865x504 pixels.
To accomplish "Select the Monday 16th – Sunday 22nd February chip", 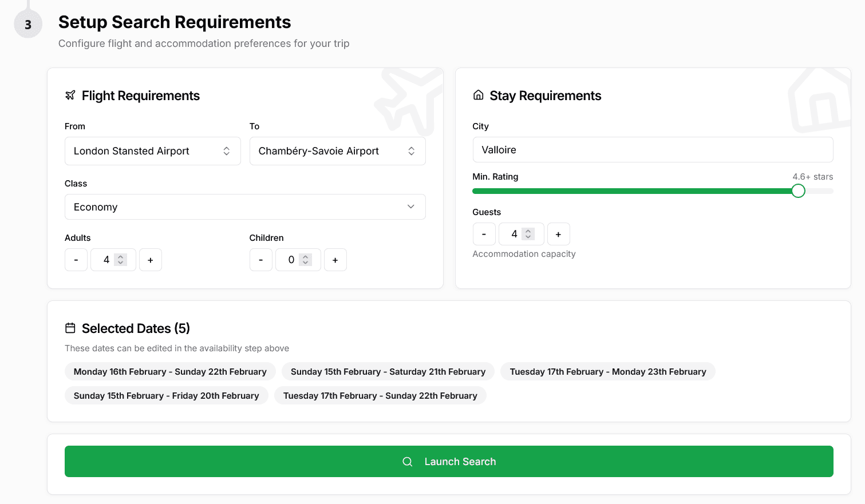I will coord(170,372).
